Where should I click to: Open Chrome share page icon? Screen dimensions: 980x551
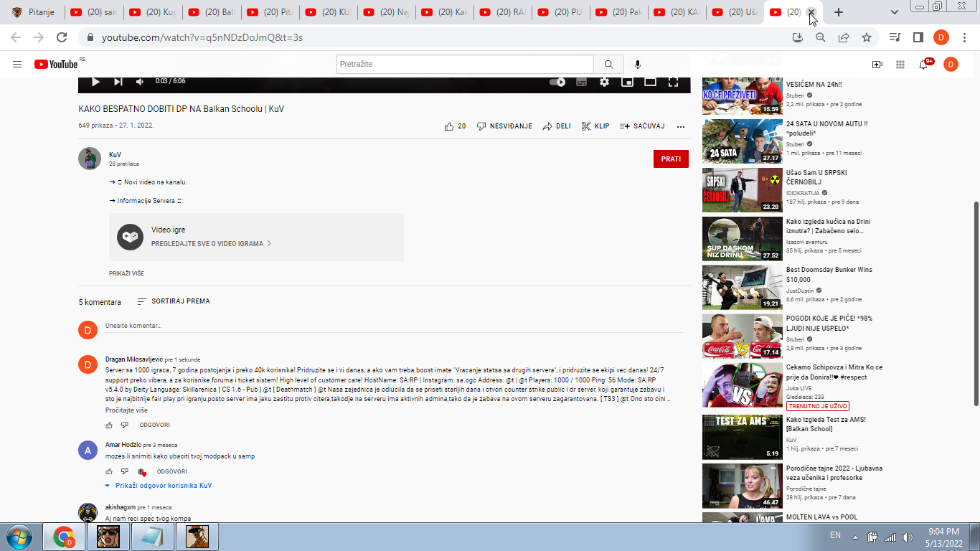(x=844, y=37)
